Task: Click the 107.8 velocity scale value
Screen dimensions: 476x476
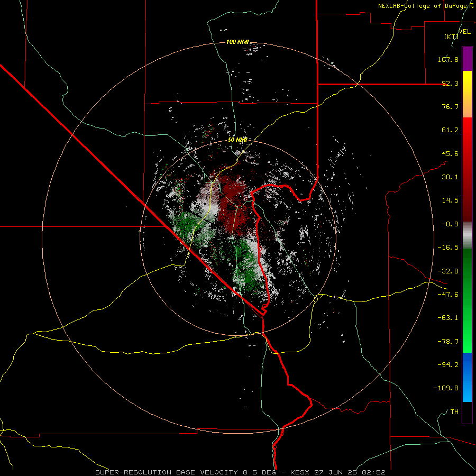Action: [x=448, y=59]
